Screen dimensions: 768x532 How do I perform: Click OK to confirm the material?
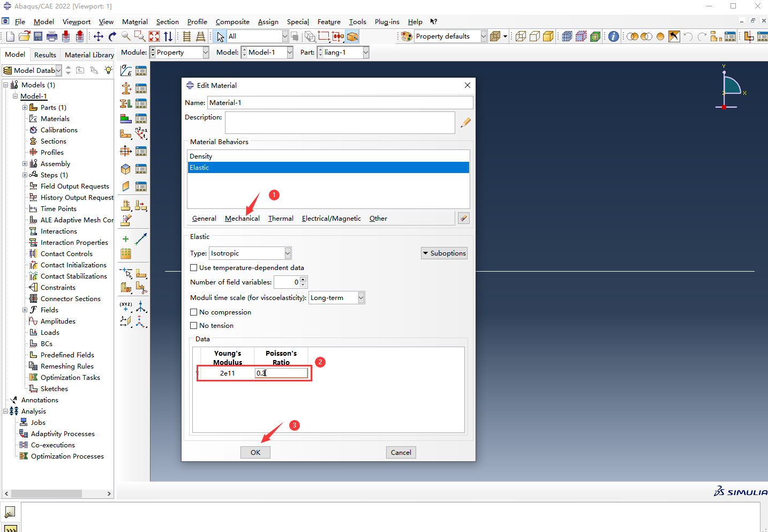255,453
